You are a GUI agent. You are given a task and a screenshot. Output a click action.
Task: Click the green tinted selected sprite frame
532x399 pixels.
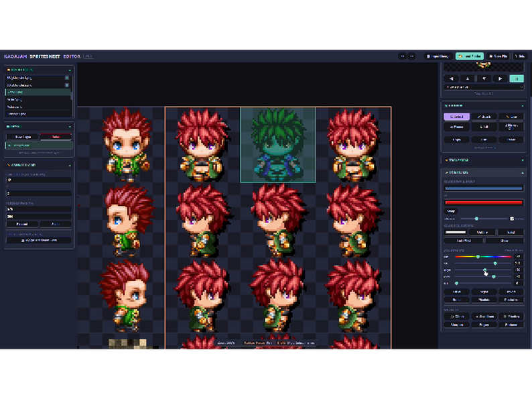[x=278, y=145]
